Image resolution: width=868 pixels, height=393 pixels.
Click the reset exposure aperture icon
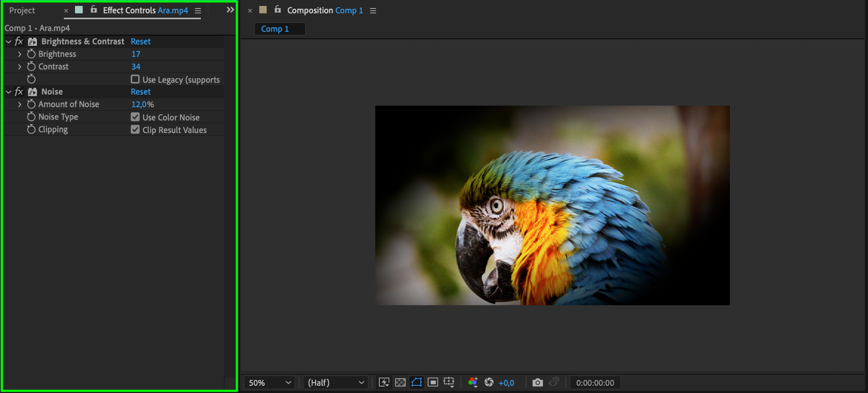pyautogui.click(x=489, y=382)
